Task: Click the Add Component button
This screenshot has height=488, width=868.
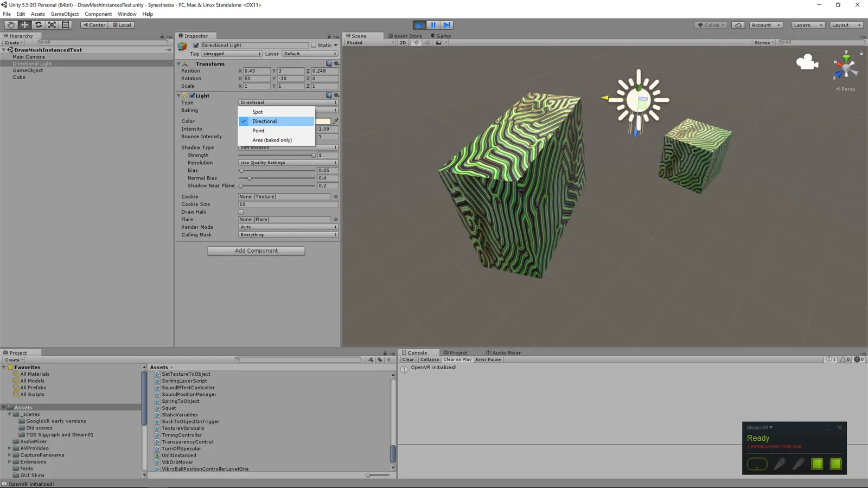Action: point(256,251)
